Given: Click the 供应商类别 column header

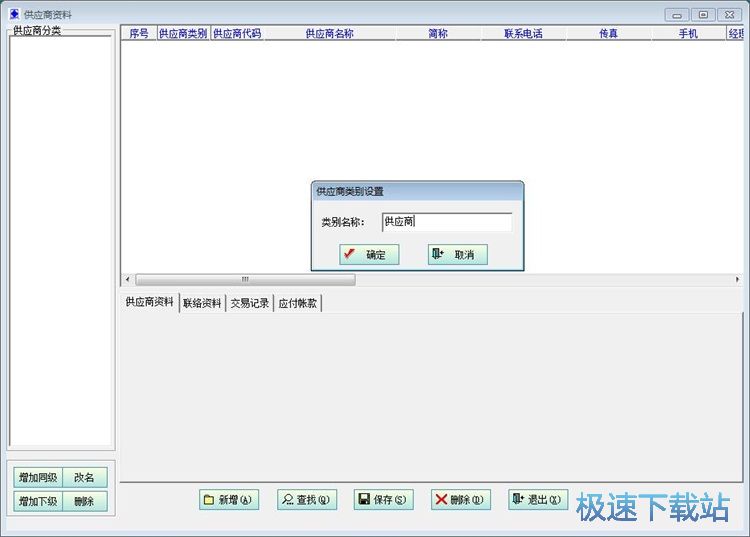Looking at the screenshot, I should coord(183,33).
